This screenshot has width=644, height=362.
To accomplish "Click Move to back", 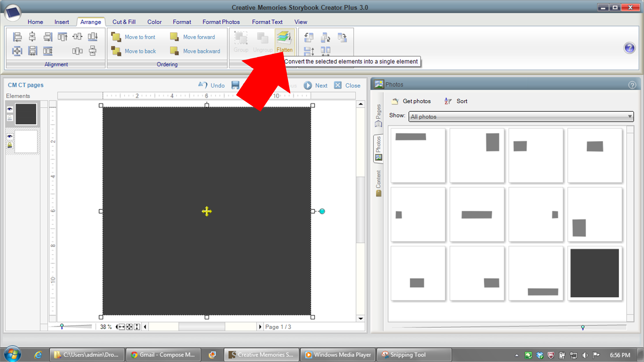I will (x=134, y=51).
